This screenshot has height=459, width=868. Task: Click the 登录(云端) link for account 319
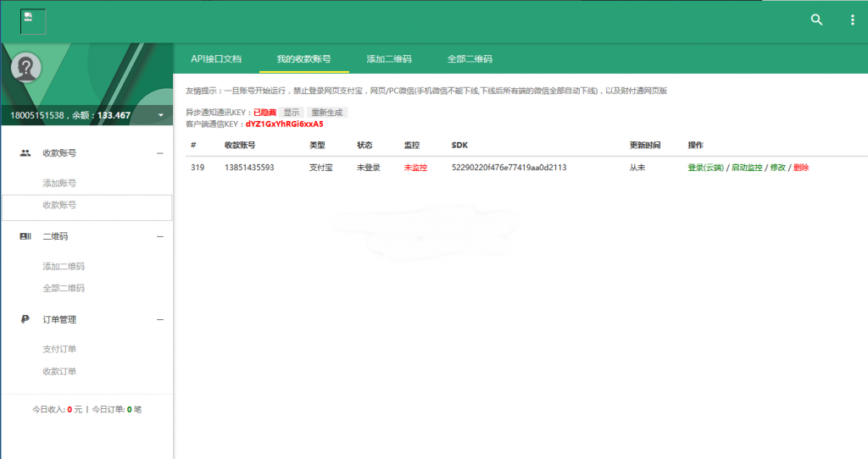click(705, 168)
